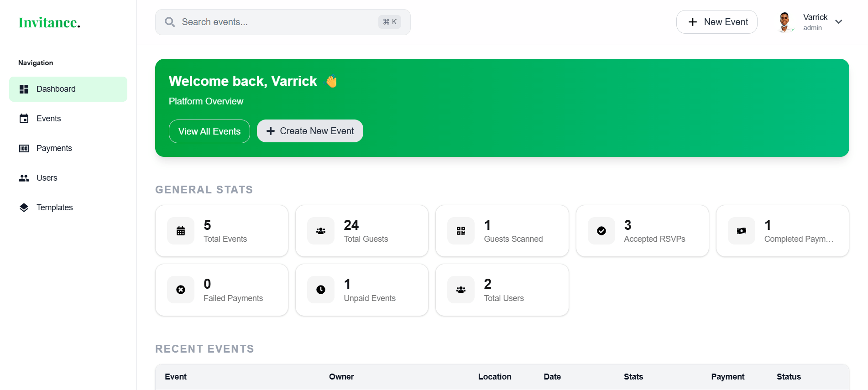Image resolution: width=868 pixels, height=390 pixels.
Task: Click the Payment column header
Action: [x=727, y=377]
